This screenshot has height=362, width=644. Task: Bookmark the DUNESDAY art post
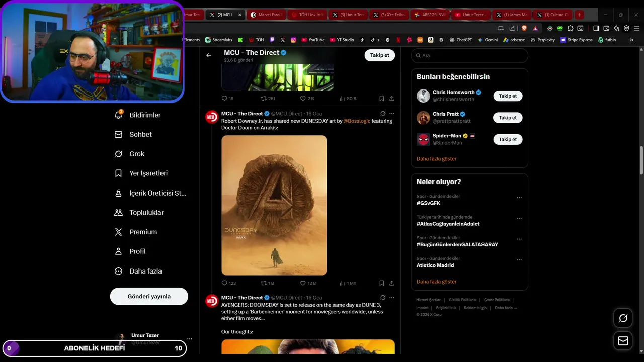[382, 283]
